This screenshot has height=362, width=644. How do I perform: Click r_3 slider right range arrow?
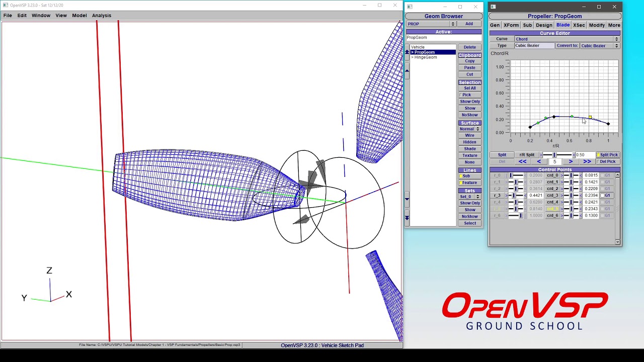pyautogui.click(x=526, y=196)
